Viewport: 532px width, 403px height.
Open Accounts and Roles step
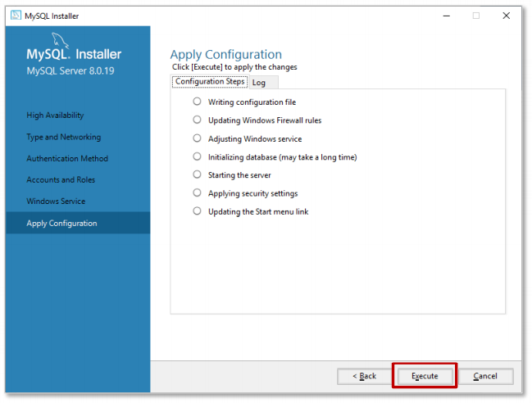click(x=61, y=179)
